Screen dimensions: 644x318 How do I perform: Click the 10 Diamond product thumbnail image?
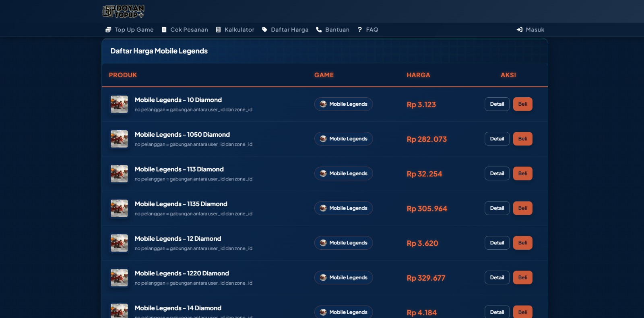click(119, 104)
